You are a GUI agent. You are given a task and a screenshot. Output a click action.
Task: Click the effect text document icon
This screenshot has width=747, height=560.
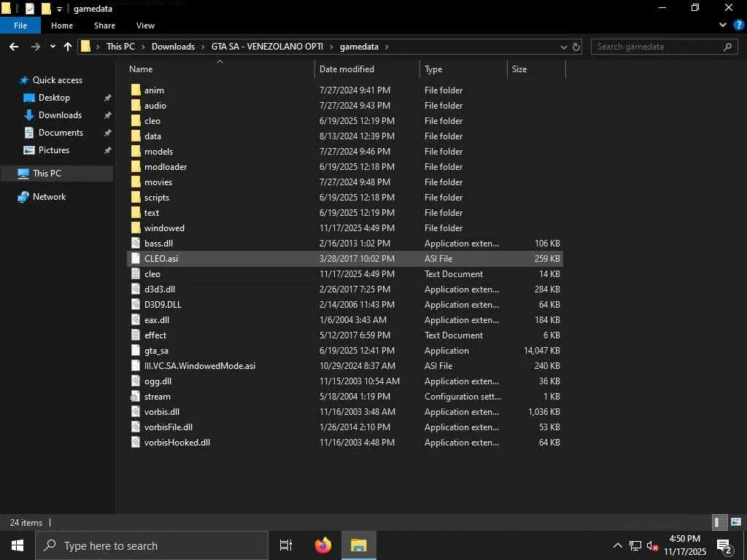pyautogui.click(x=136, y=335)
